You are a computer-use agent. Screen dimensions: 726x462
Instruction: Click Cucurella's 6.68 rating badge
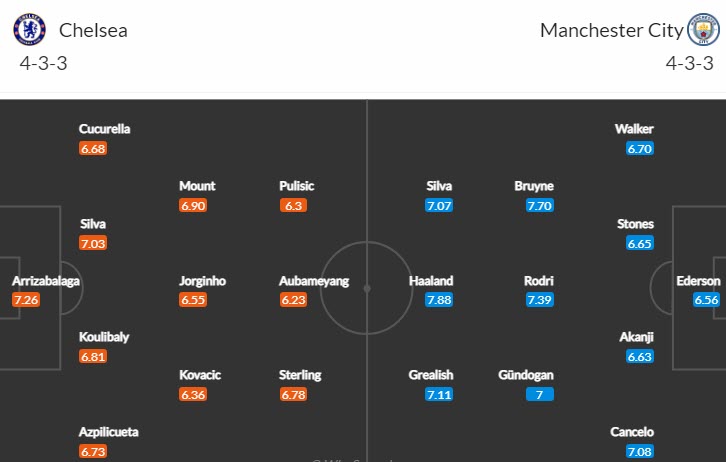pyautogui.click(x=93, y=148)
